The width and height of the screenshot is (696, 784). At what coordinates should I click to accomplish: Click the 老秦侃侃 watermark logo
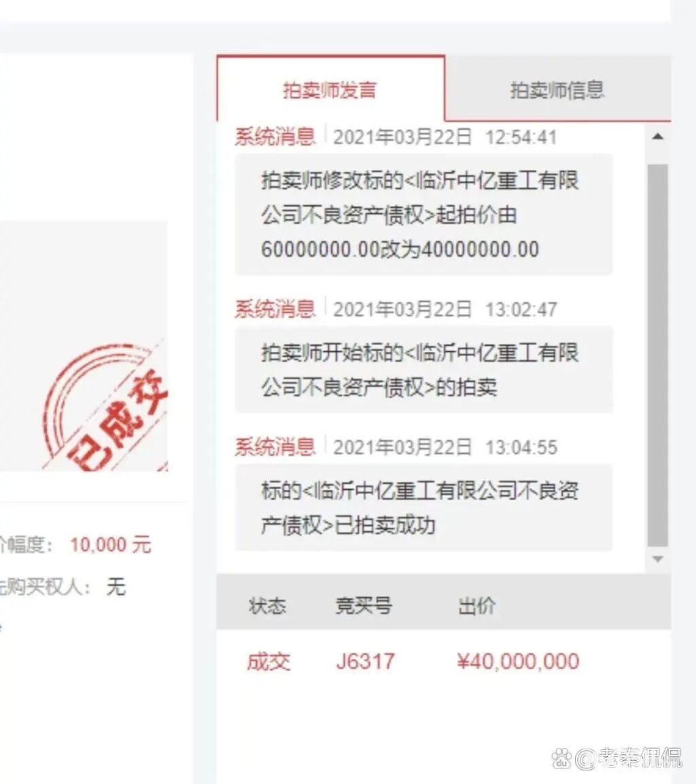click(617, 758)
